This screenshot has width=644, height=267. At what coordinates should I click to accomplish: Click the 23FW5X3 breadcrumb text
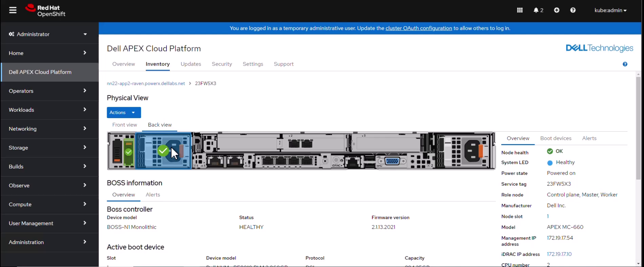tap(205, 84)
